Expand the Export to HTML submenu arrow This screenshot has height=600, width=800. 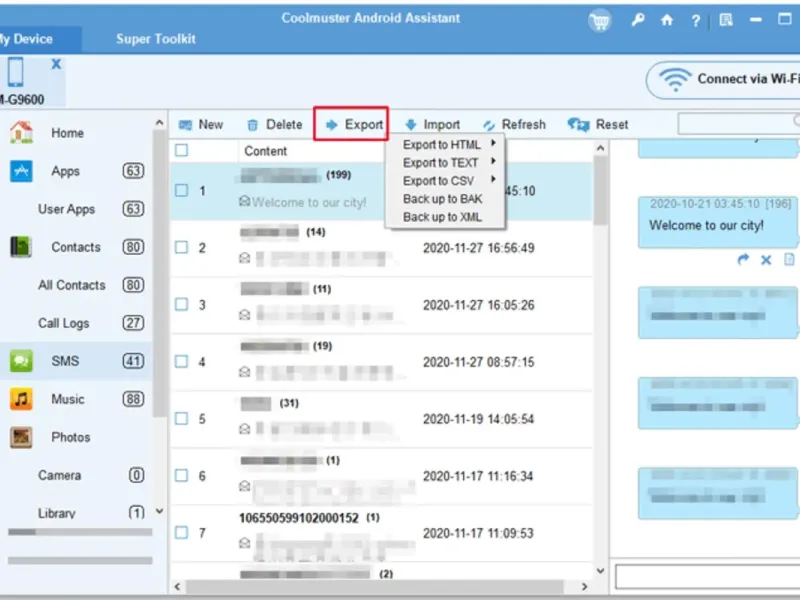point(493,143)
